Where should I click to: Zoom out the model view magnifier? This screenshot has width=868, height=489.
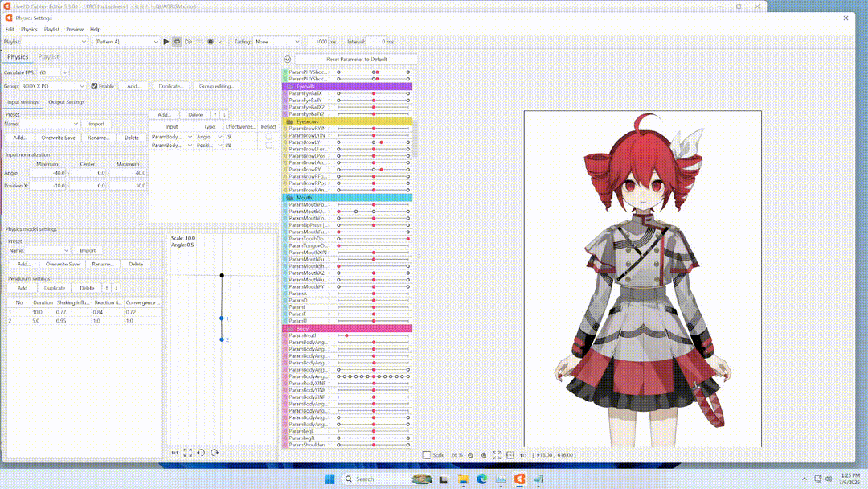pos(470,455)
